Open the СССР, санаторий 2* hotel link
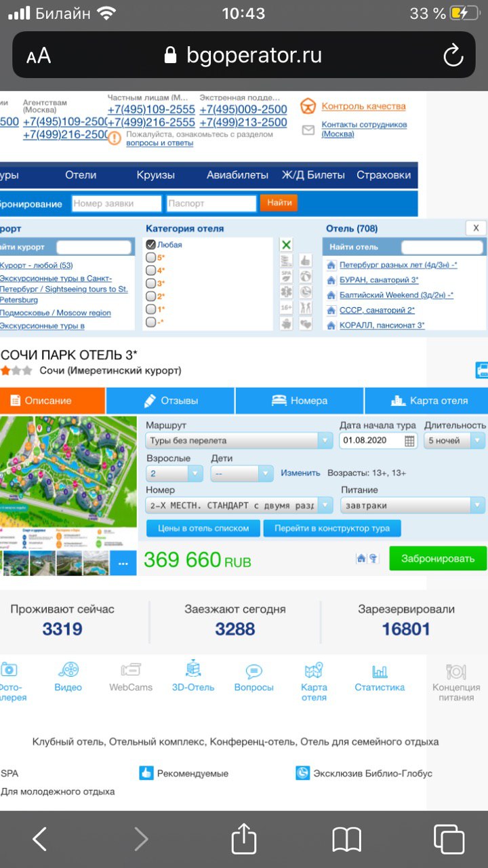 click(377, 310)
